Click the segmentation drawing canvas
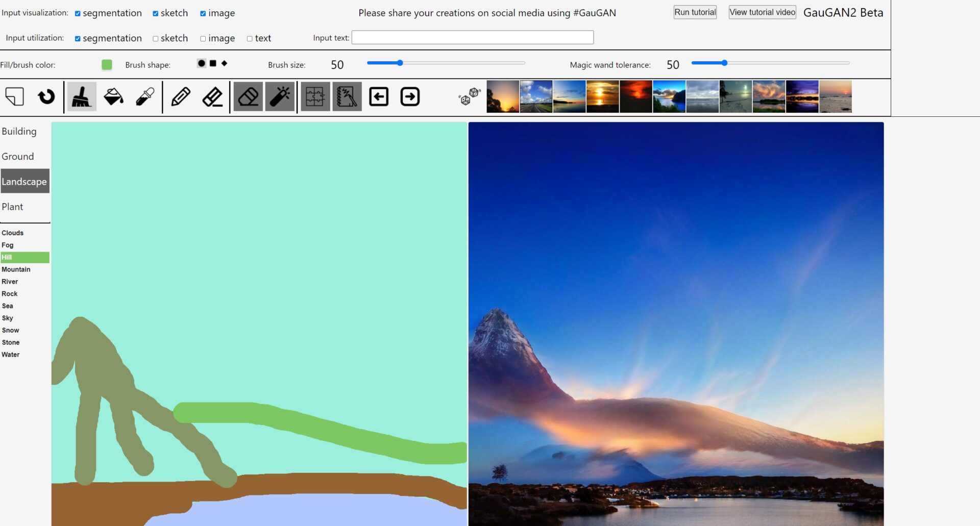 259,324
